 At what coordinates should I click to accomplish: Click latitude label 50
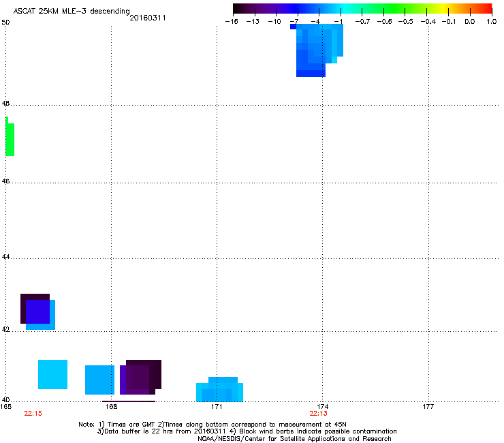(5, 22)
